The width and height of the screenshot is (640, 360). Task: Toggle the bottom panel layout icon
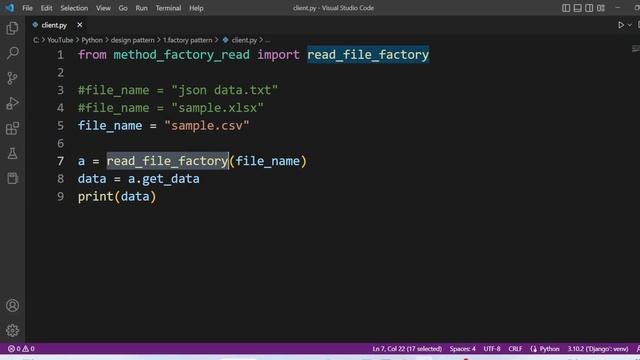pos(578,8)
